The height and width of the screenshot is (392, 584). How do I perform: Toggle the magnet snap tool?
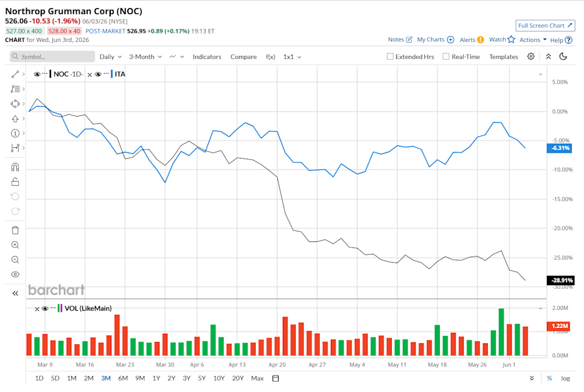click(x=15, y=167)
